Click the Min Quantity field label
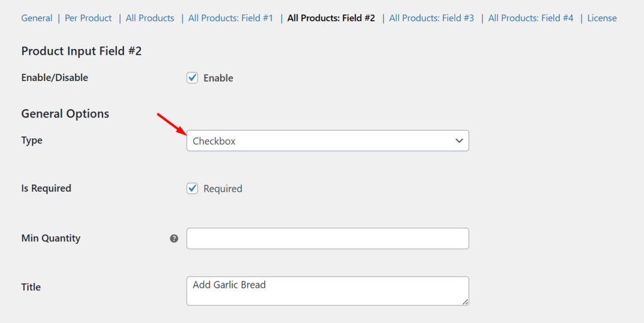The image size is (644, 323). tap(51, 238)
